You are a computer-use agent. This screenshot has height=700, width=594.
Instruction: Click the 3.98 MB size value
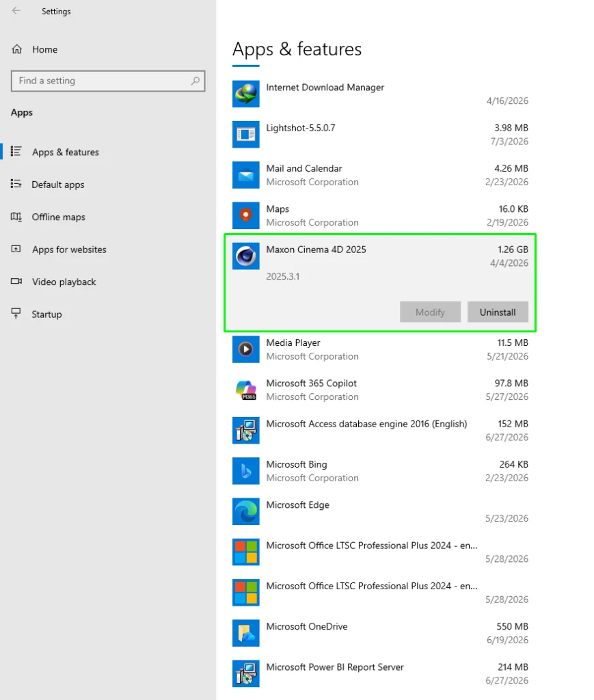tap(511, 128)
